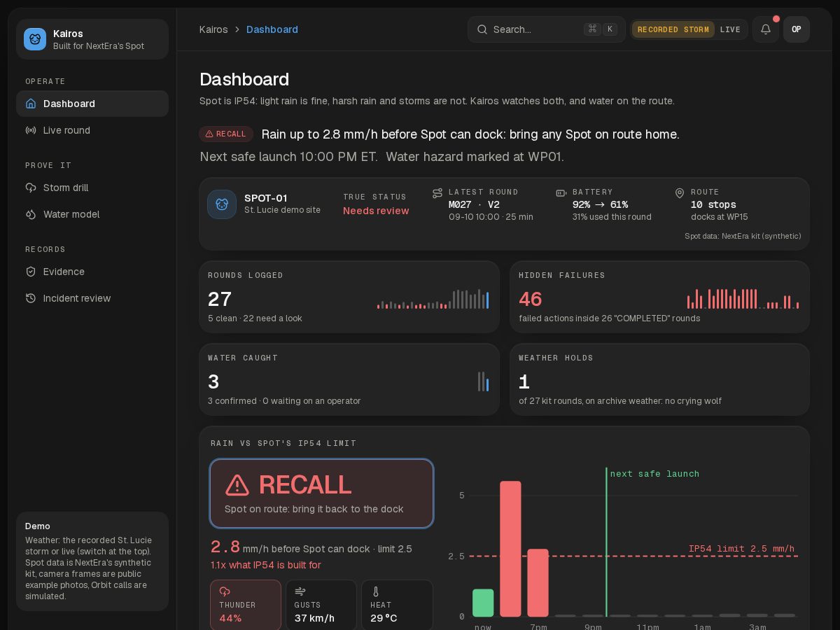Click the Rounds Logged sparkline chart

tap(433, 299)
